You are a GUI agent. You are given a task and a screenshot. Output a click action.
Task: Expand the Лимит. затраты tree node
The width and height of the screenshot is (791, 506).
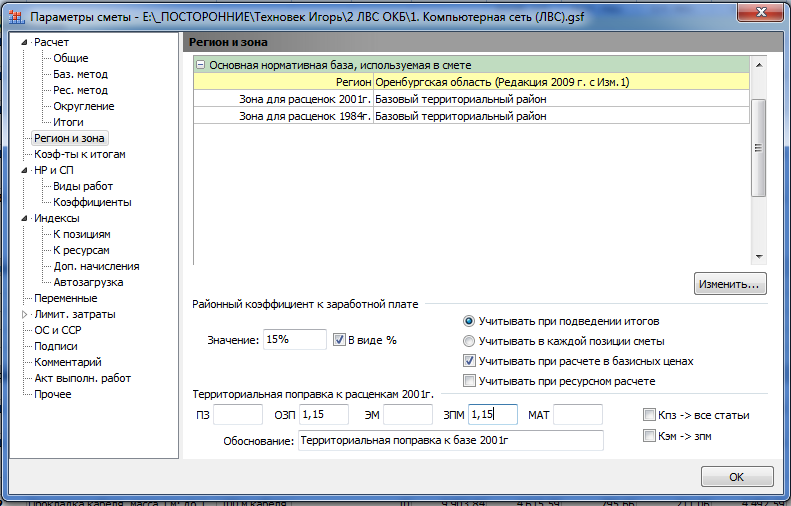coord(24,314)
